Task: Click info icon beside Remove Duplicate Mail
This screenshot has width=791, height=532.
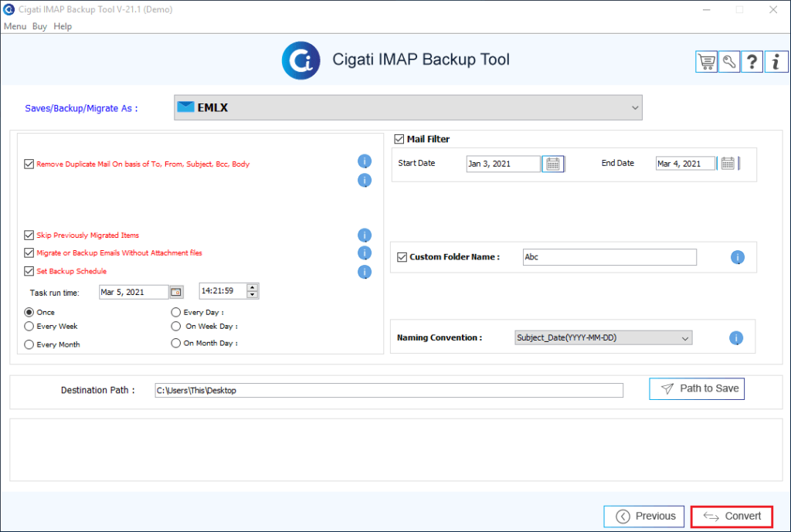Action: [365, 161]
